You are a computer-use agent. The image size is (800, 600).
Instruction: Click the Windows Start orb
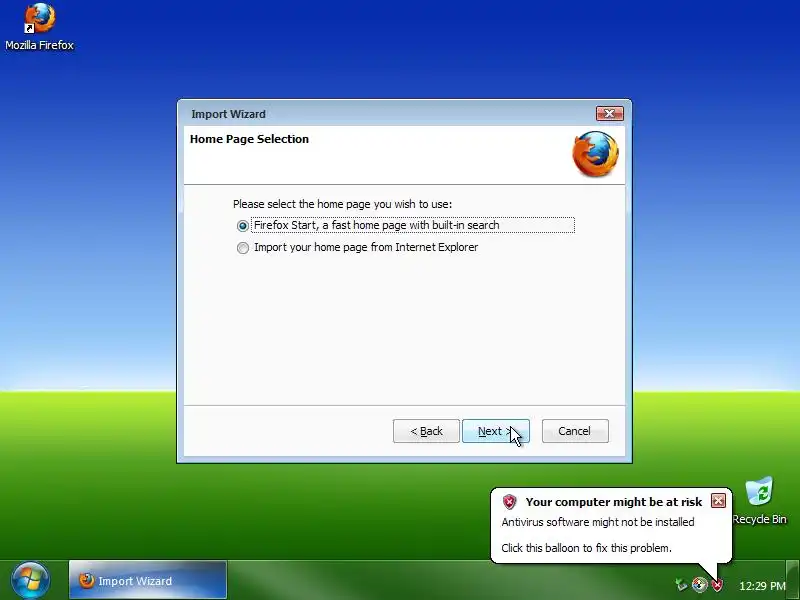(x=30, y=581)
